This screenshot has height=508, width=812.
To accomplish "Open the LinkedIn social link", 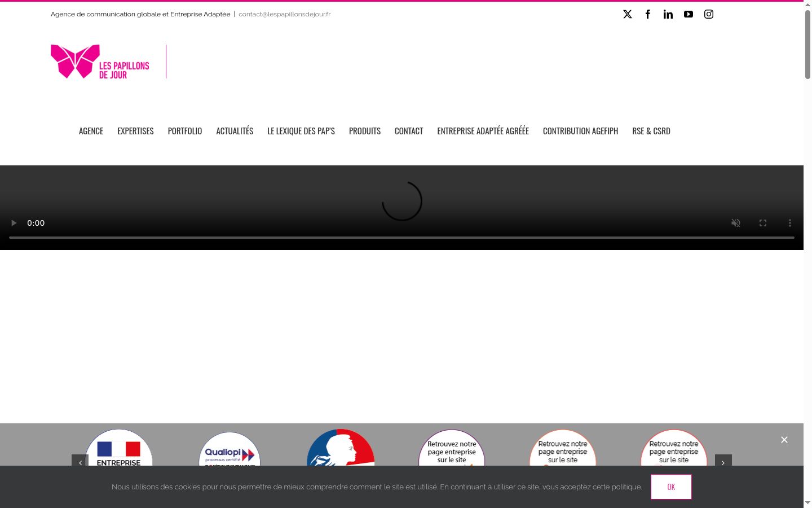I will point(668,14).
